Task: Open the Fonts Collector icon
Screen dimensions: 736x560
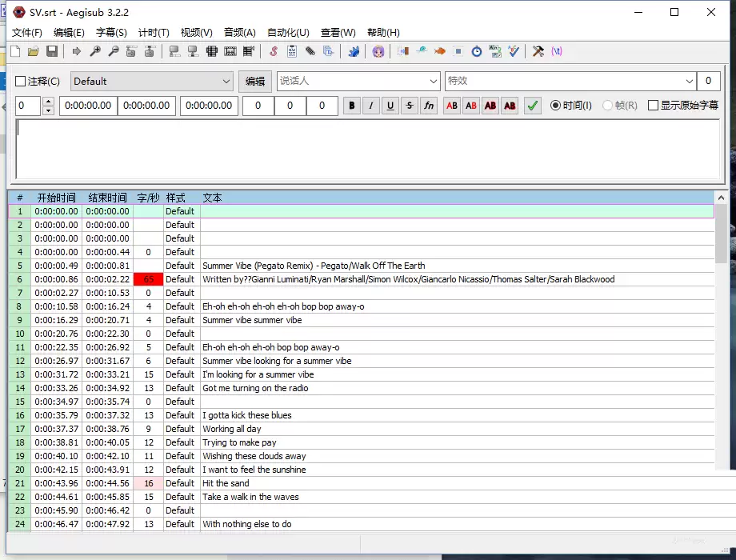Action: (329, 51)
